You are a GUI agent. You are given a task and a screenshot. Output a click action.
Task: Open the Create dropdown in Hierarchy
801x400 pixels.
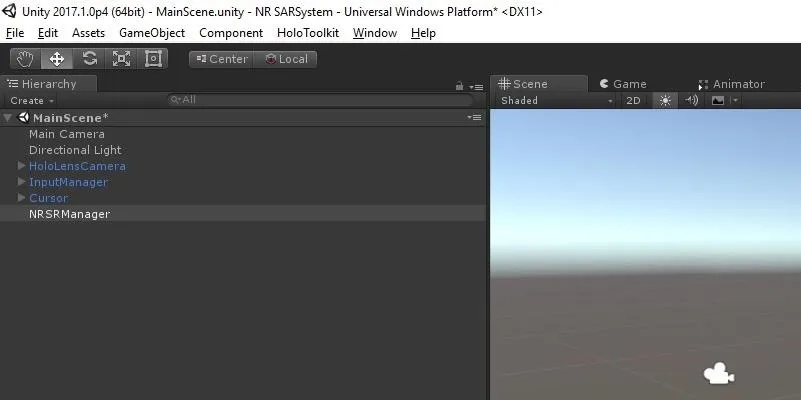(32, 101)
